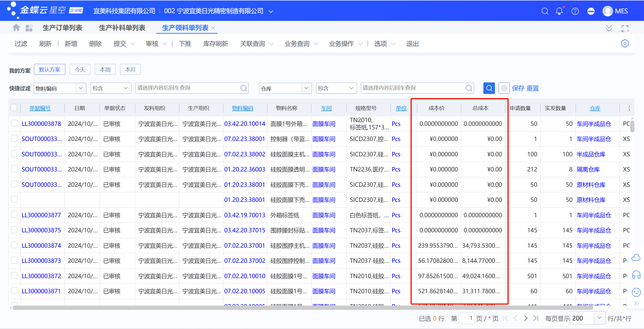Open the rows-per-page 200 dropdown
The height and width of the screenshot is (329, 644).
pos(599,318)
